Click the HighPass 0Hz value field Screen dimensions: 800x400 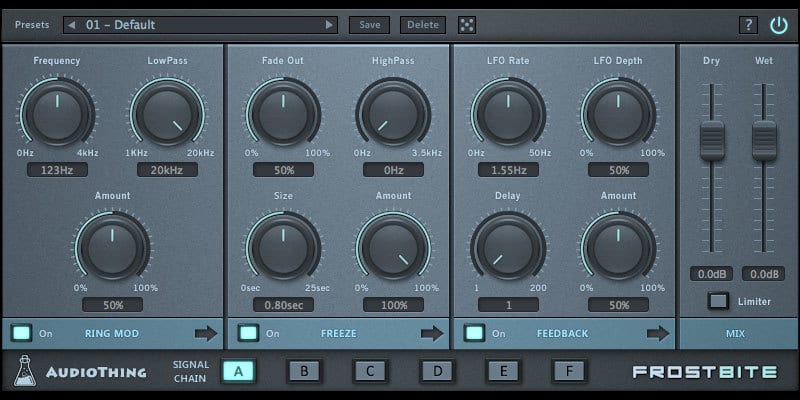[x=393, y=170]
